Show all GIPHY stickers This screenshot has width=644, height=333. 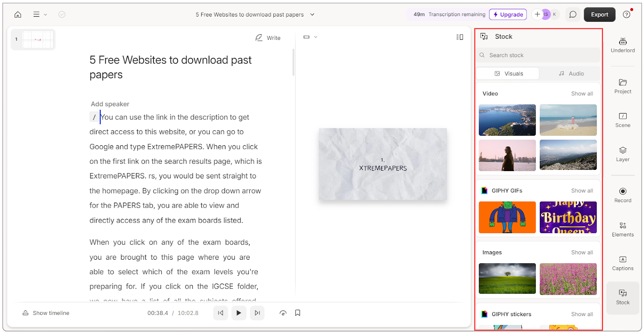point(582,314)
